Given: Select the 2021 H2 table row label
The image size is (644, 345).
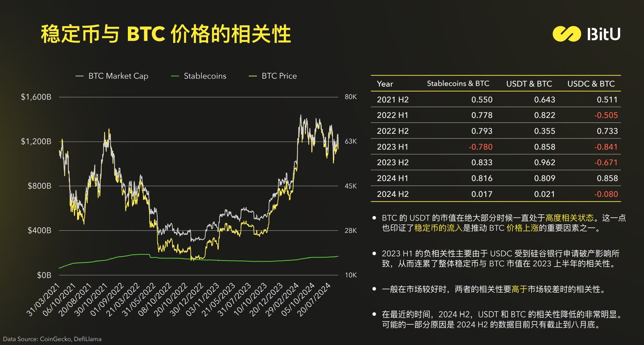Looking at the screenshot, I should pos(393,100).
